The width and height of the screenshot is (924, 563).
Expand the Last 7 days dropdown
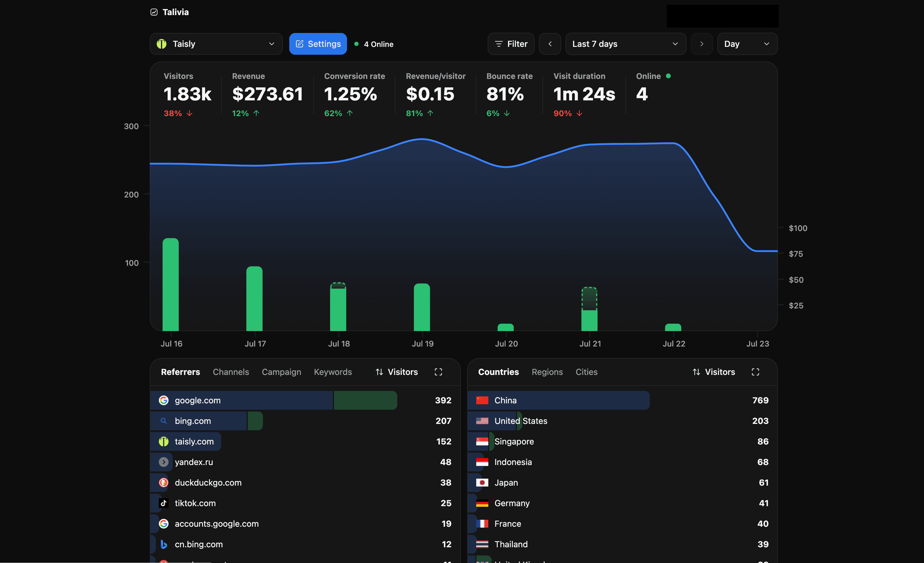pos(625,44)
